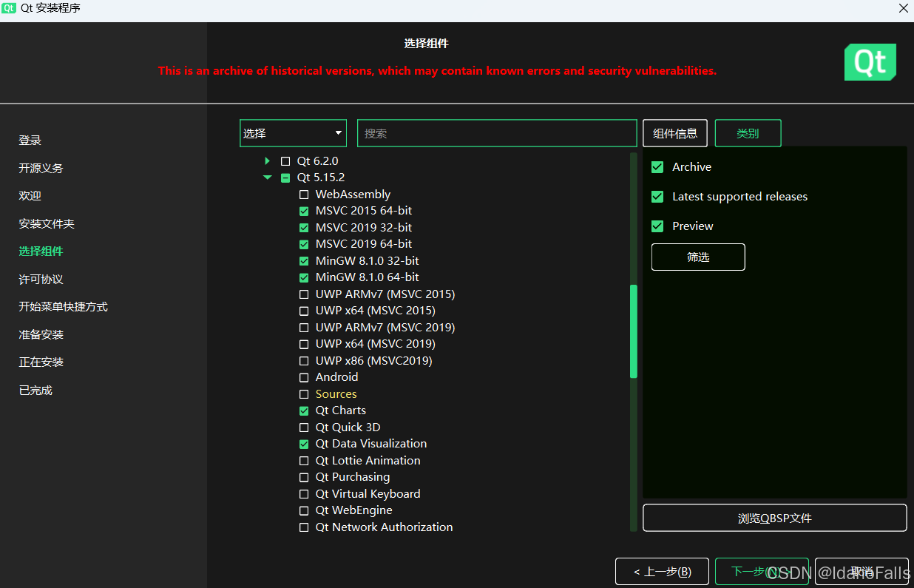Check UWP ARMv7 (MSVC 2015)
The width and height of the screenshot is (914, 588).
coord(304,294)
